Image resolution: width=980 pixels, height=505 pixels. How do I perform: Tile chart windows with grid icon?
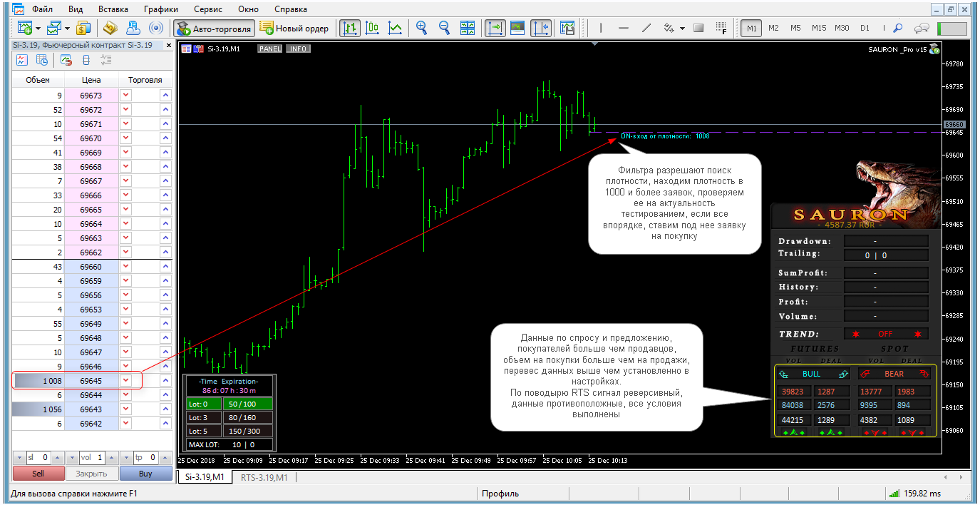click(468, 28)
